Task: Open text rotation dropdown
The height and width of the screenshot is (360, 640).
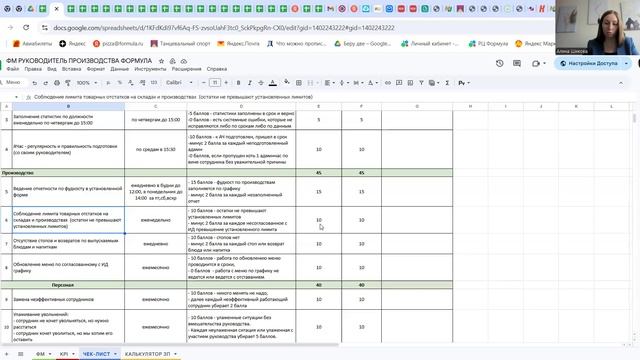Action: point(372,83)
